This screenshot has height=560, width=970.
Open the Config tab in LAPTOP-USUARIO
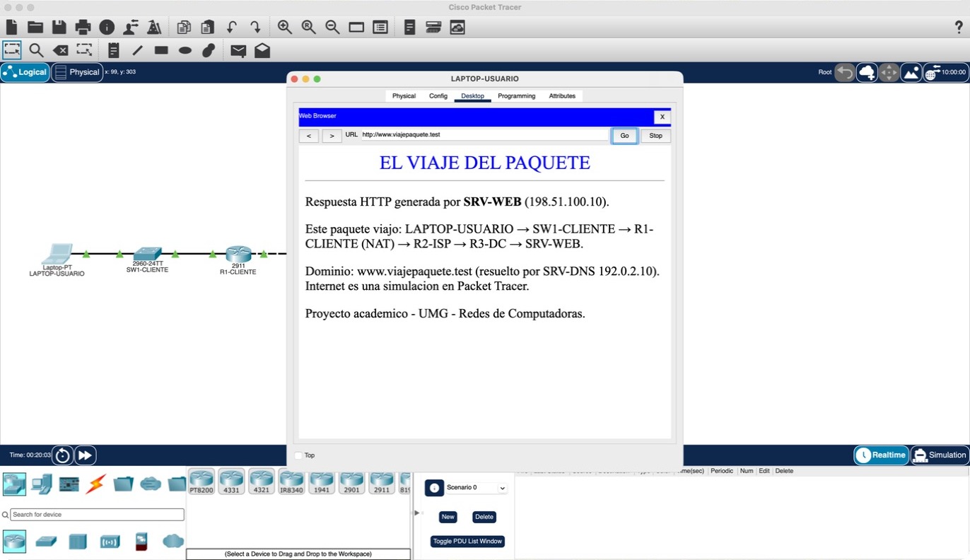point(438,96)
